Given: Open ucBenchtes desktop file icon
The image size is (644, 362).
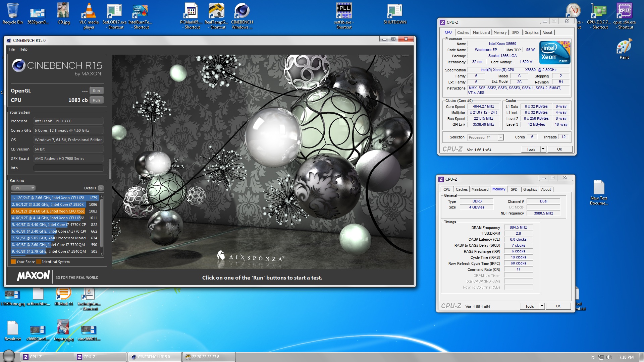Looking at the screenshot, I should [x=38, y=297].
